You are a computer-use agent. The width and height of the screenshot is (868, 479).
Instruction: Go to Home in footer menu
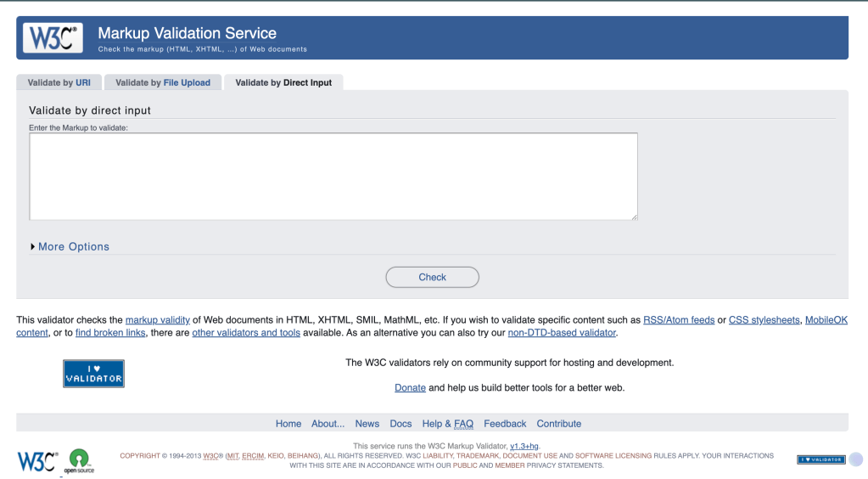[288, 424]
